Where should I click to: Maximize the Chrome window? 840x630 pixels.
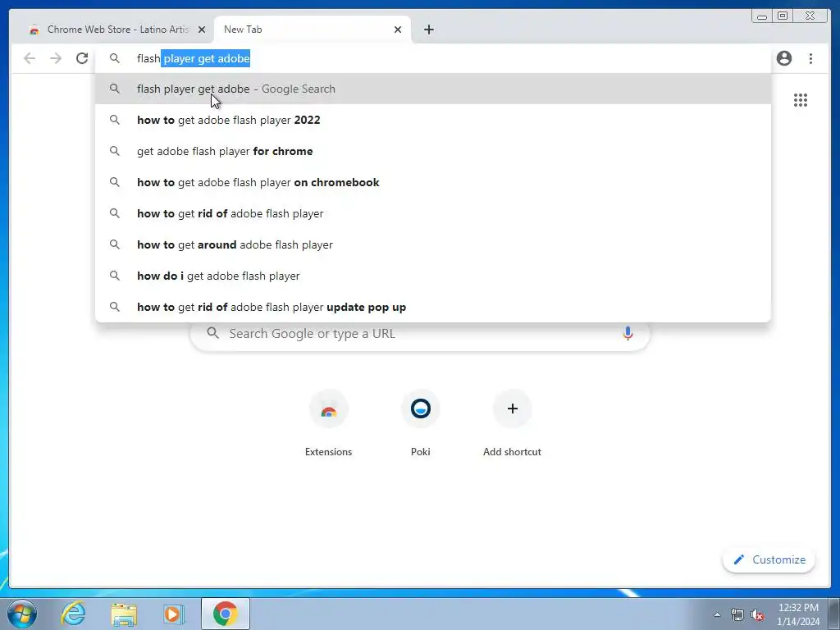(x=782, y=16)
